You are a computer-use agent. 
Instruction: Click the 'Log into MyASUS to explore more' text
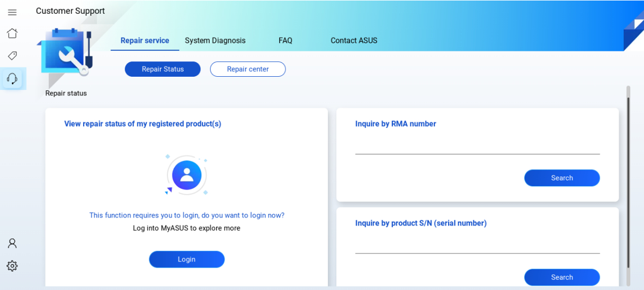[187, 228]
